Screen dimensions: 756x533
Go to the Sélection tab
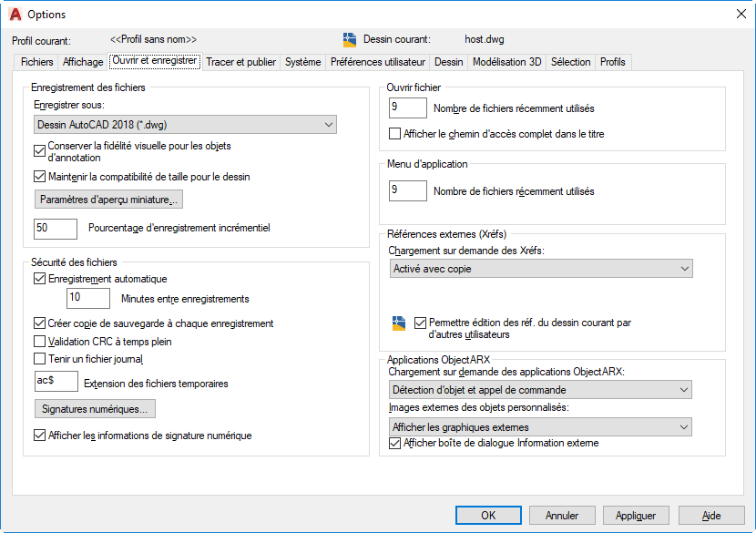tap(570, 62)
